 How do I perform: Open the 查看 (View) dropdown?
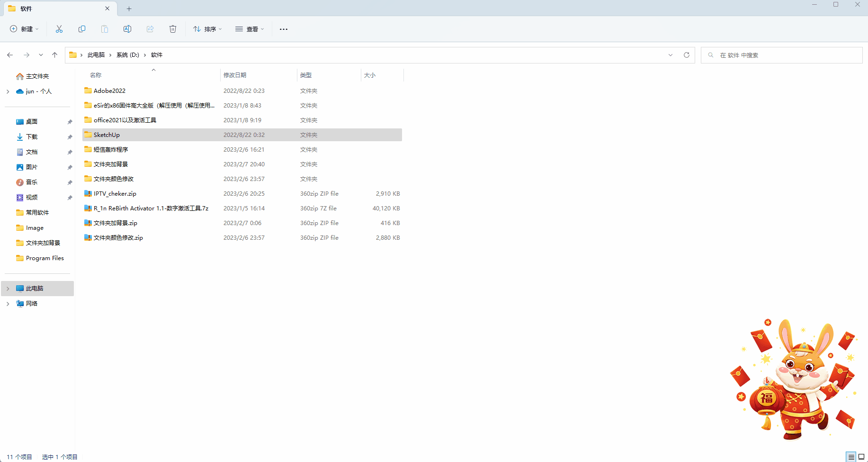[250, 29]
